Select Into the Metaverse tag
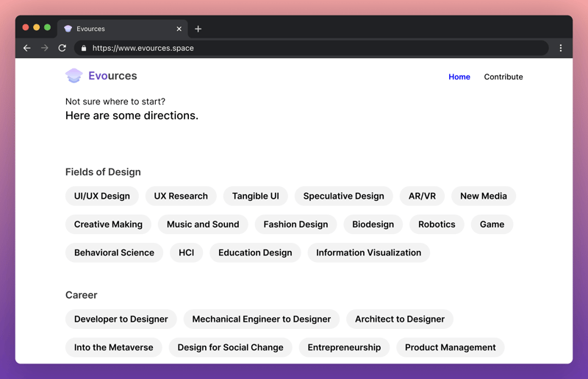This screenshot has height=379, width=588. pyautogui.click(x=114, y=347)
